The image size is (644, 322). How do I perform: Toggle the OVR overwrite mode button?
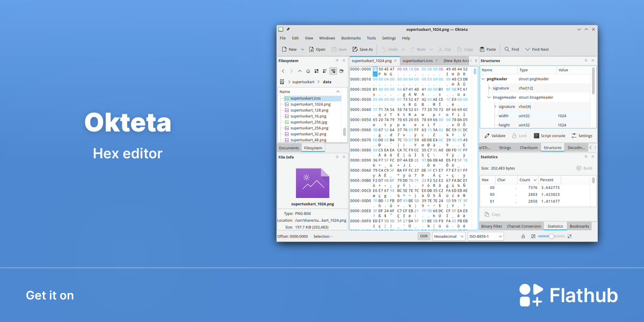(424, 236)
